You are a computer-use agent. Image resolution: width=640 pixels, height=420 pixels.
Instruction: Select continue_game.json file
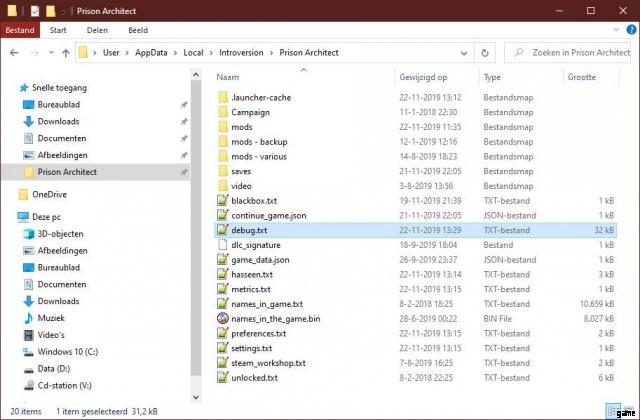tap(269, 216)
